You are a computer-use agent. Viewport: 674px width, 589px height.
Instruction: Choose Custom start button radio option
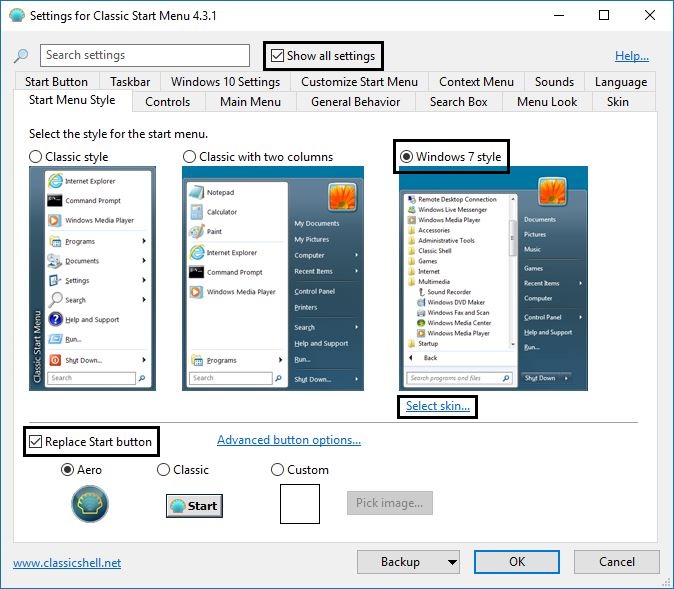[277, 469]
